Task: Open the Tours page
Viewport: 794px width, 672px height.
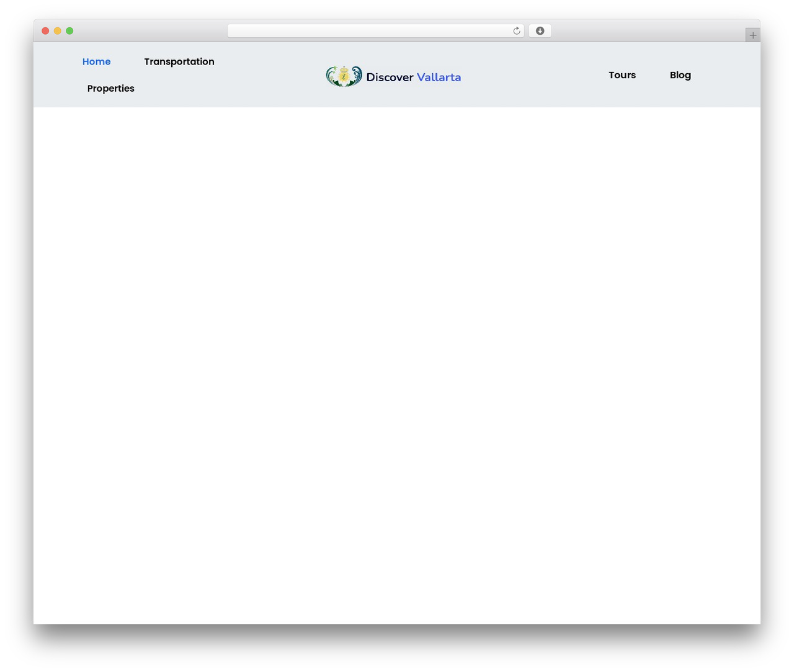Action: tap(622, 75)
